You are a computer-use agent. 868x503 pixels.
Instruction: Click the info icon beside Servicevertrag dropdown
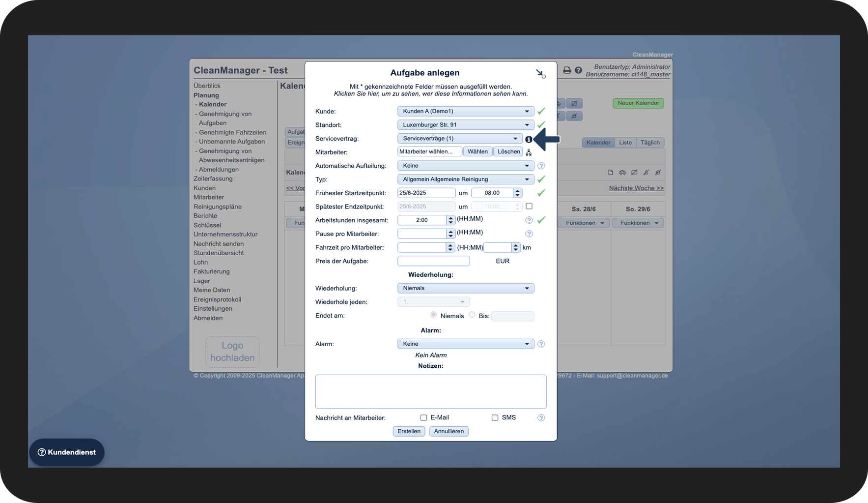tap(529, 139)
